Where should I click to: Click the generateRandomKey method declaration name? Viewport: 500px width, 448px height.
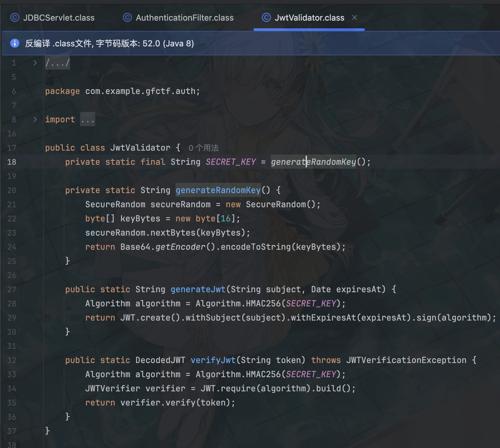click(x=218, y=190)
